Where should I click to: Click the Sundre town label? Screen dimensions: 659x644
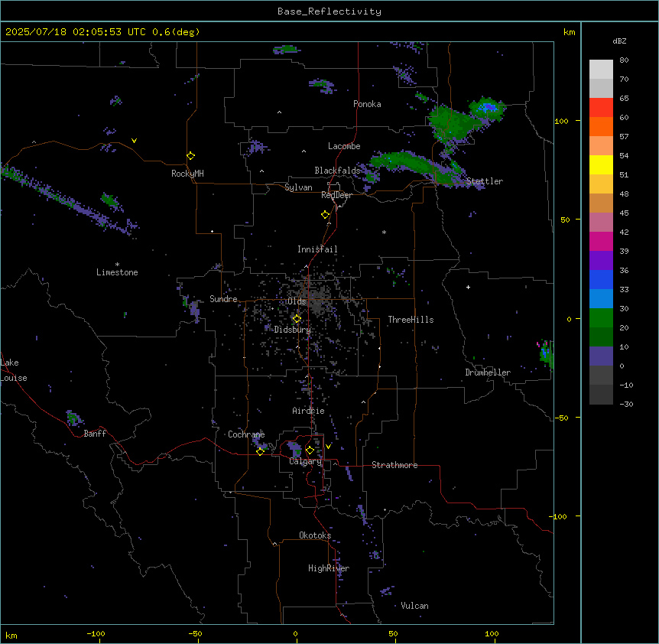(223, 299)
